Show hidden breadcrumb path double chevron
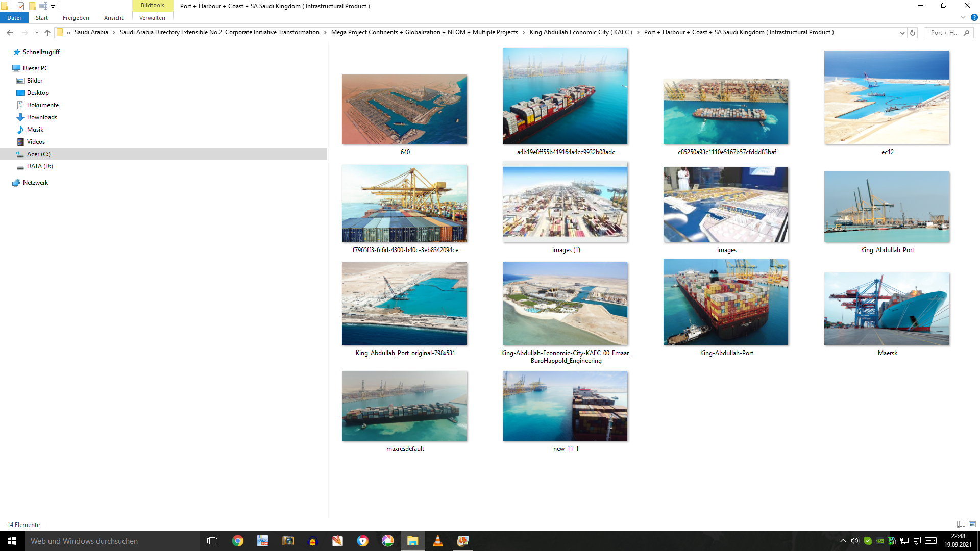This screenshot has height=551, width=980. point(68,32)
